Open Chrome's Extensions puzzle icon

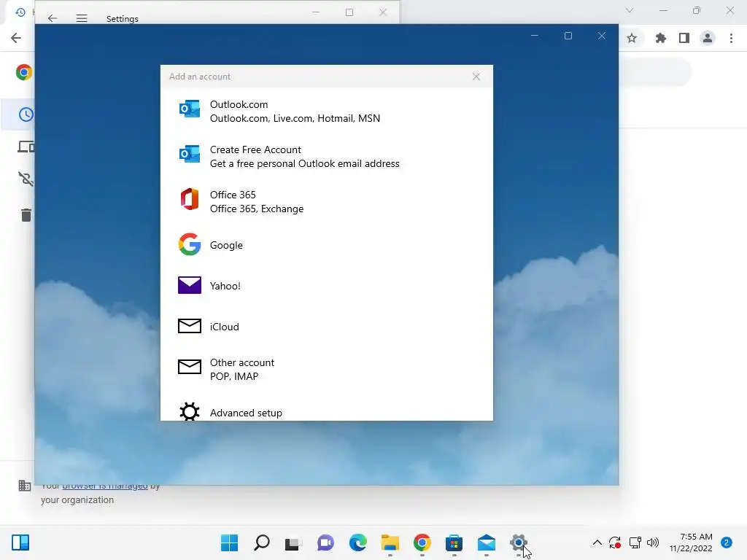[x=660, y=38]
